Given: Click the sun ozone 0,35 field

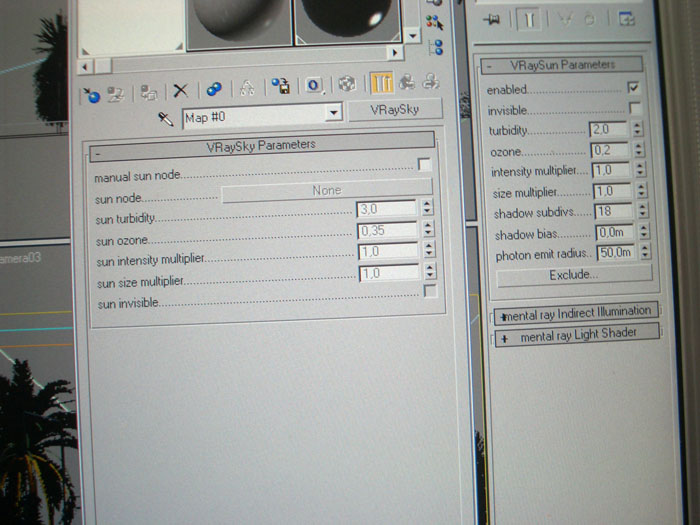Looking at the screenshot, I should pos(388,230).
